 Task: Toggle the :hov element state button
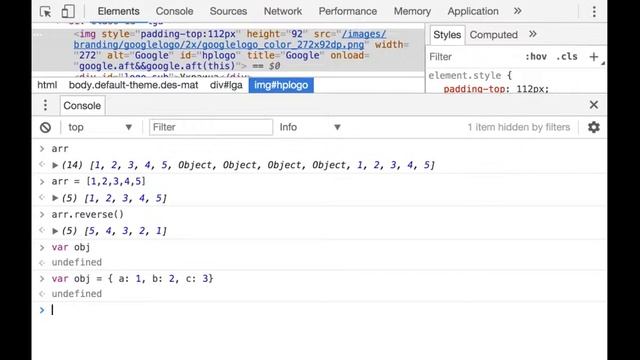pyautogui.click(x=536, y=57)
